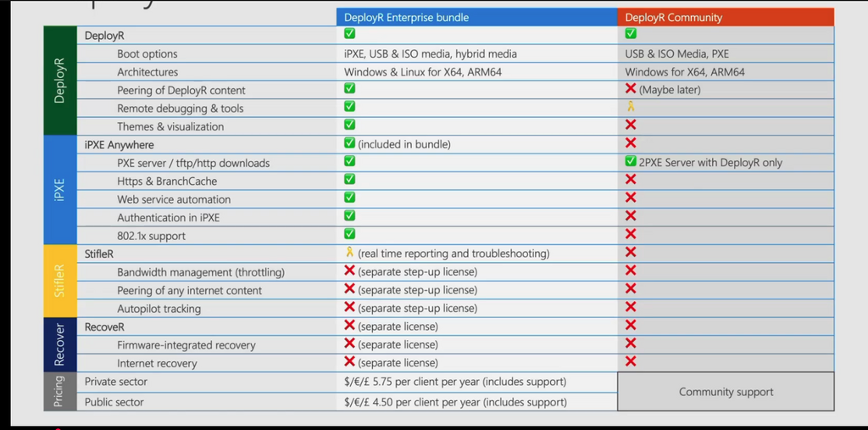Click Community red X for Internet recovery
This screenshot has width=868, height=430.
point(631,362)
